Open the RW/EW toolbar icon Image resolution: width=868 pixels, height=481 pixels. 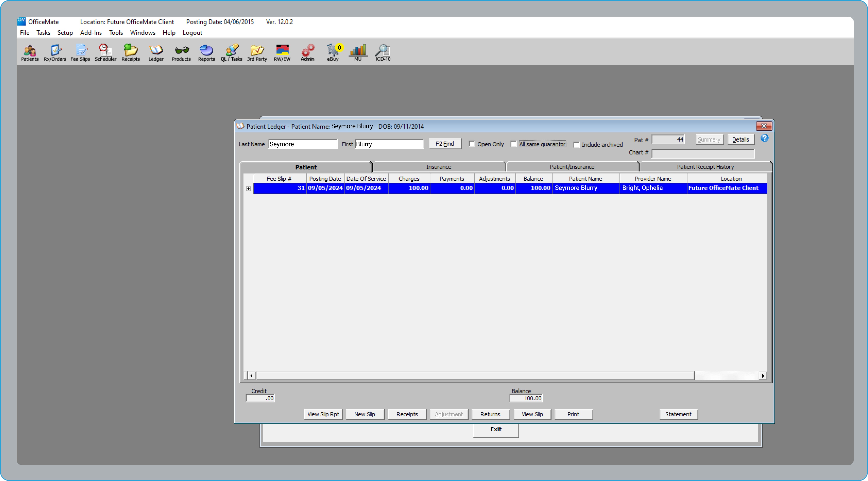click(x=282, y=53)
